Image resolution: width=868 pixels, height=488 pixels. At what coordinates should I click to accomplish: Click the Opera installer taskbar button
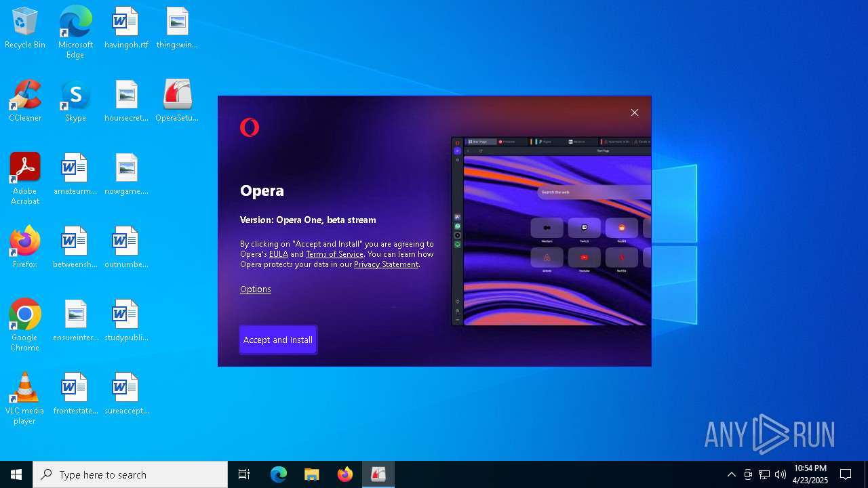378,474
